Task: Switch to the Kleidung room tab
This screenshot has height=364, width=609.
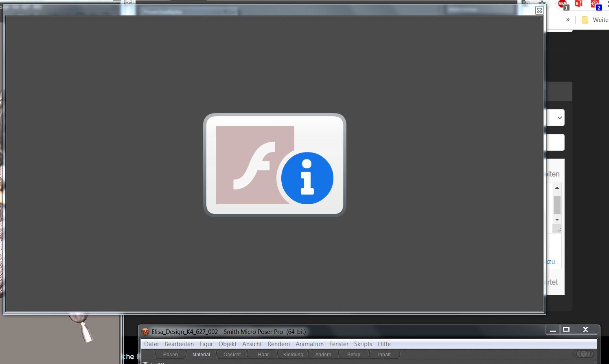Action: pos(293,355)
